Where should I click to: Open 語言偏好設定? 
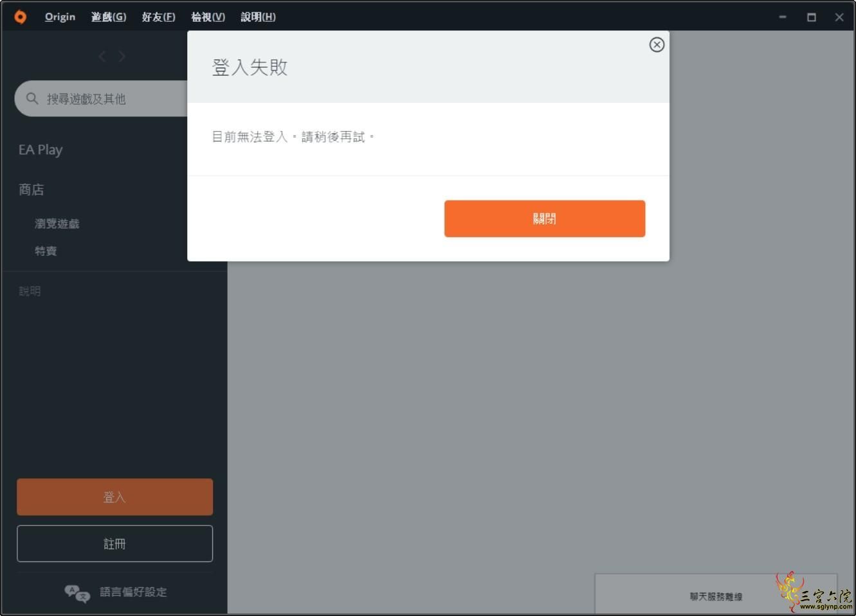pos(133,592)
